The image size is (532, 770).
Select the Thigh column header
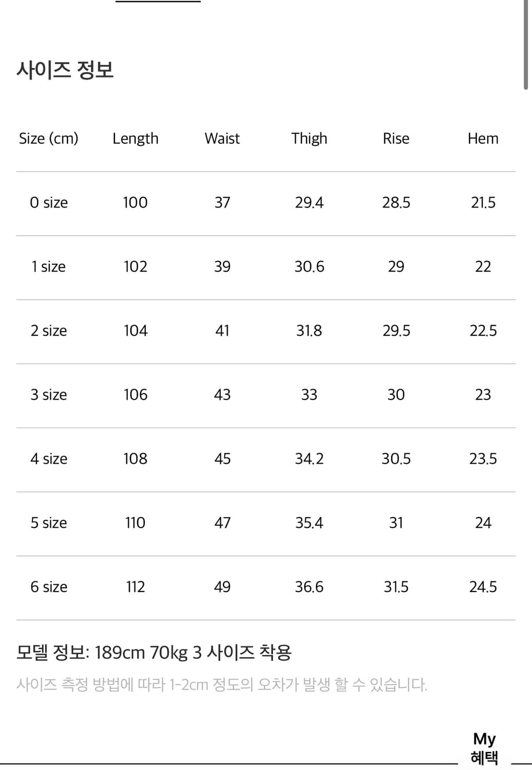pos(309,139)
